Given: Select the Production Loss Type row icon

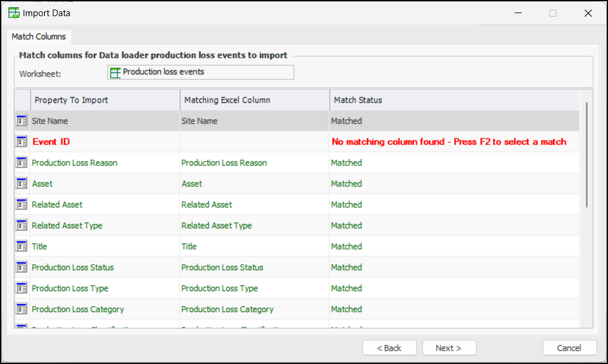Looking at the screenshot, I should tap(22, 288).
